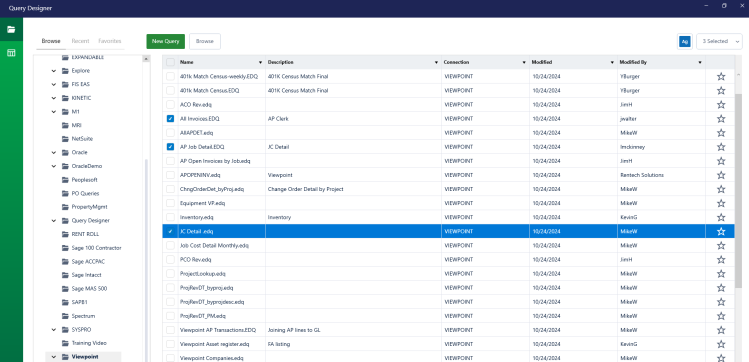This screenshot has width=749, height=362.
Task: Switch to the Browse tab
Action: tap(51, 41)
